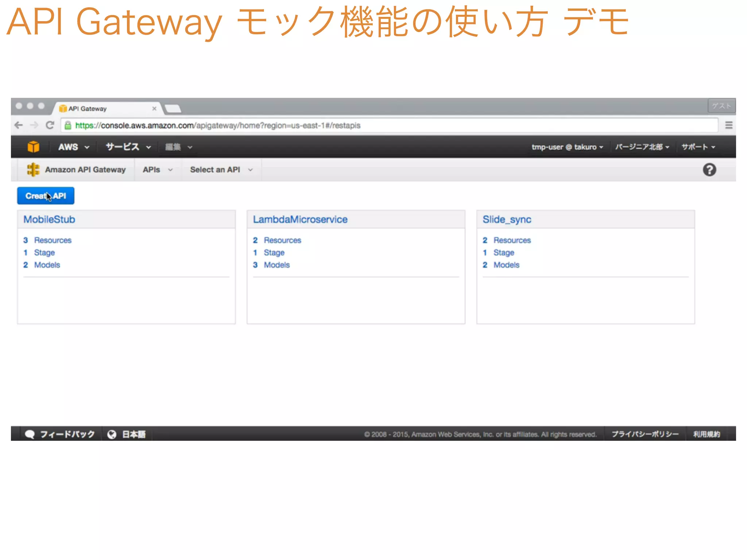Click the ゲスト profile button
This screenshot has width=747, height=560.
pos(721,106)
